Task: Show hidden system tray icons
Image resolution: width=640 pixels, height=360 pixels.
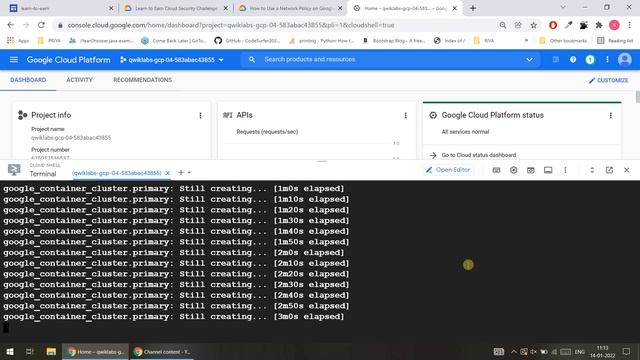Action: 513,351
